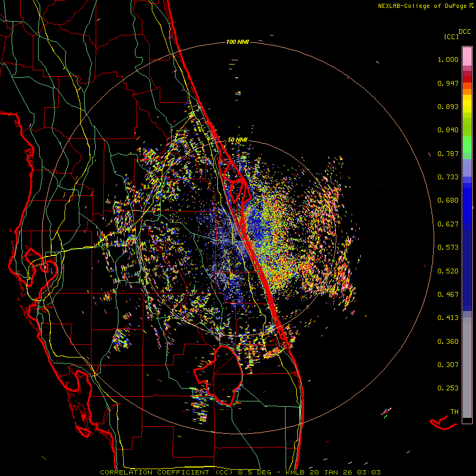Click the [CC] units label above the scale
This screenshot has width=476, height=476.
(451, 36)
